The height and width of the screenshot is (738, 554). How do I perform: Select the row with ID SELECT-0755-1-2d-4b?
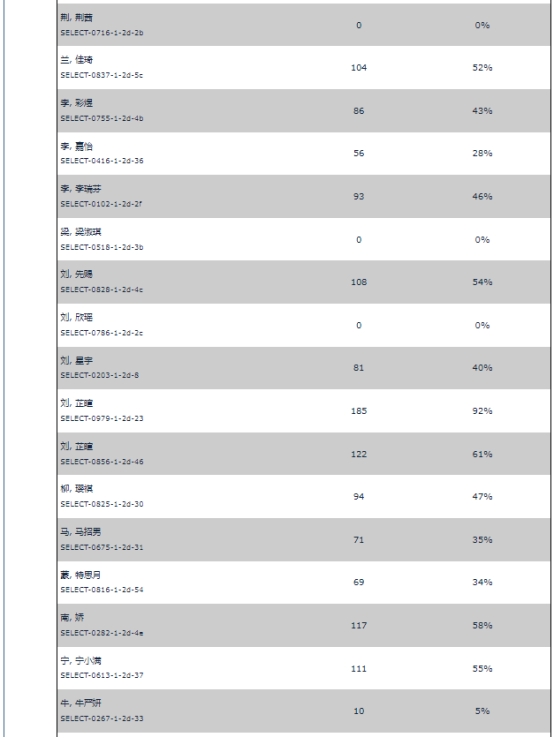[x=304, y=111]
